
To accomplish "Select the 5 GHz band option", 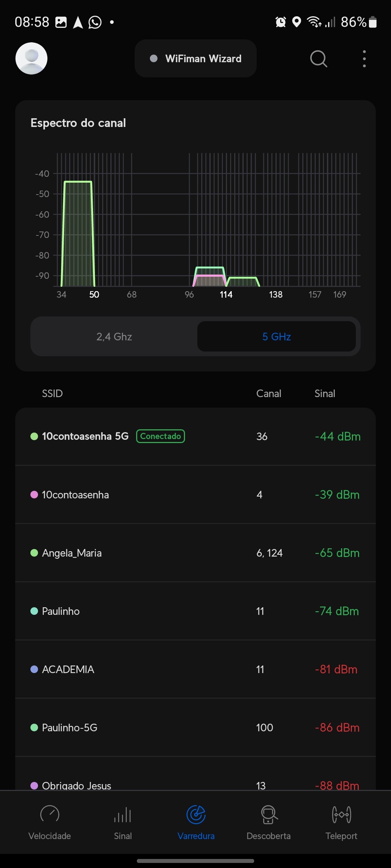I will tap(277, 337).
